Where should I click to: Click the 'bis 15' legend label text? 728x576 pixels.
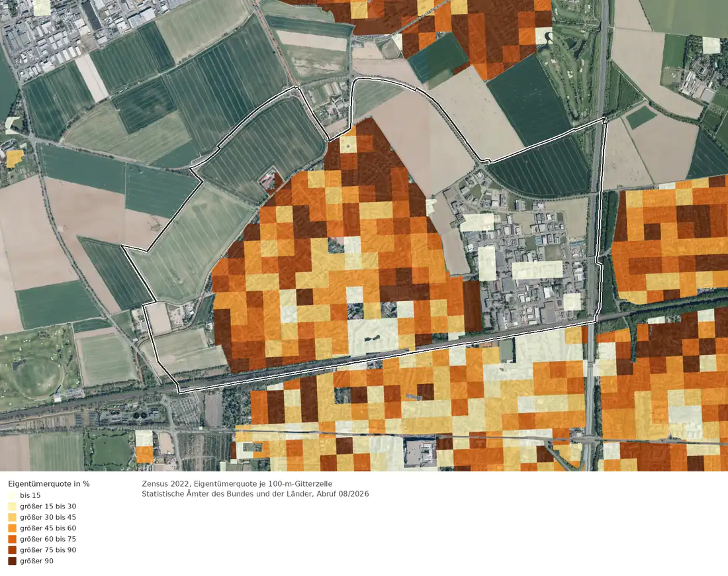point(30,495)
